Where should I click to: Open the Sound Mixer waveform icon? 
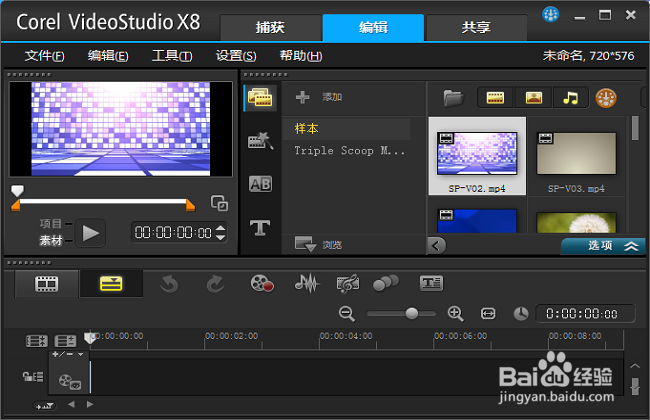tap(307, 284)
